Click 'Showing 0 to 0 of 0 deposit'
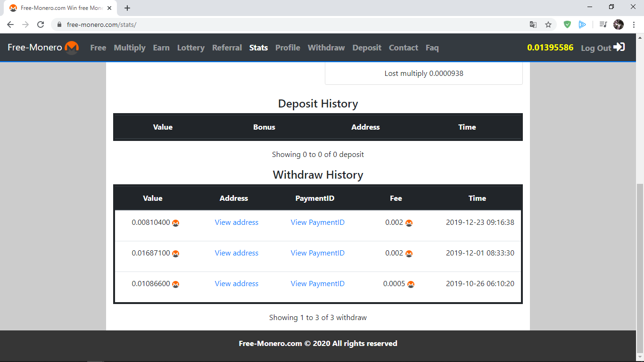Image resolution: width=644 pixels, height=362 pixels. (x=318, y=155)
